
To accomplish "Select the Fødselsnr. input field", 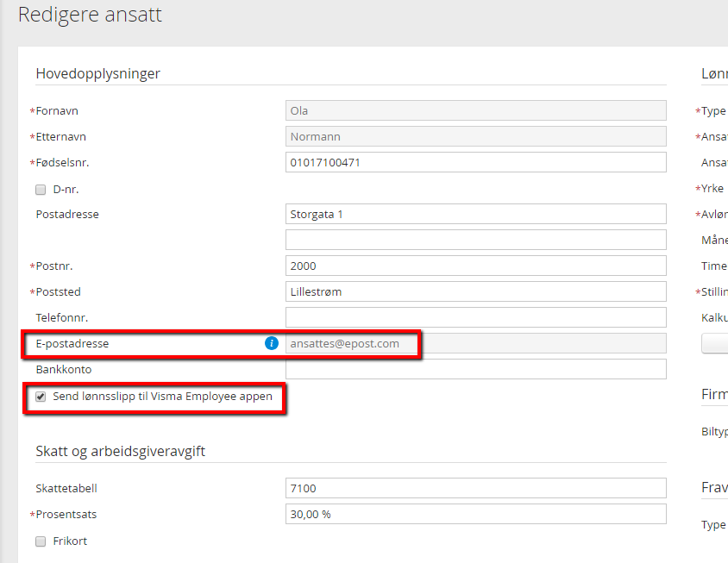I will click(475, 162).
